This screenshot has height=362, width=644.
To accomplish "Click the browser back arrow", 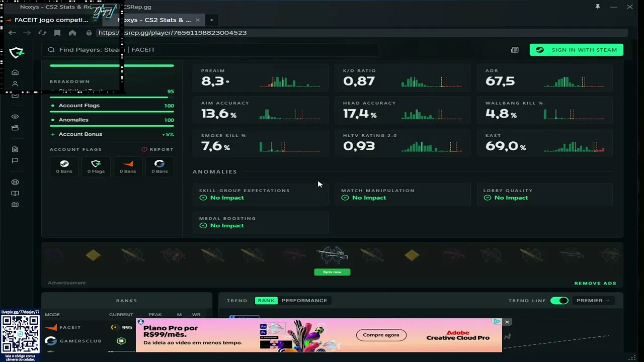I will pos(12,33).
